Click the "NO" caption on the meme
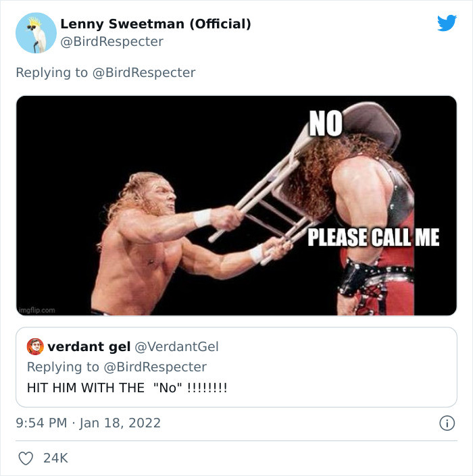Viewport: 473px width, 476px height. point(326,122)
